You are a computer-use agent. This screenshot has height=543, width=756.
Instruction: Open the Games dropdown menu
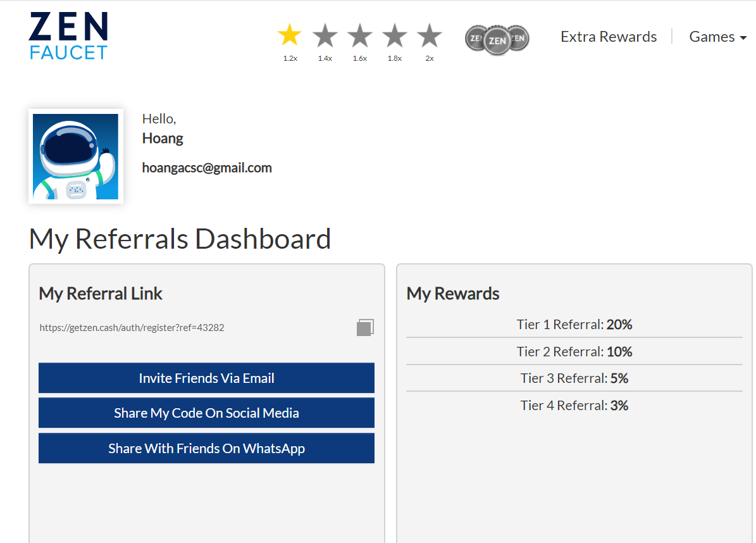(x=717, y=37)
